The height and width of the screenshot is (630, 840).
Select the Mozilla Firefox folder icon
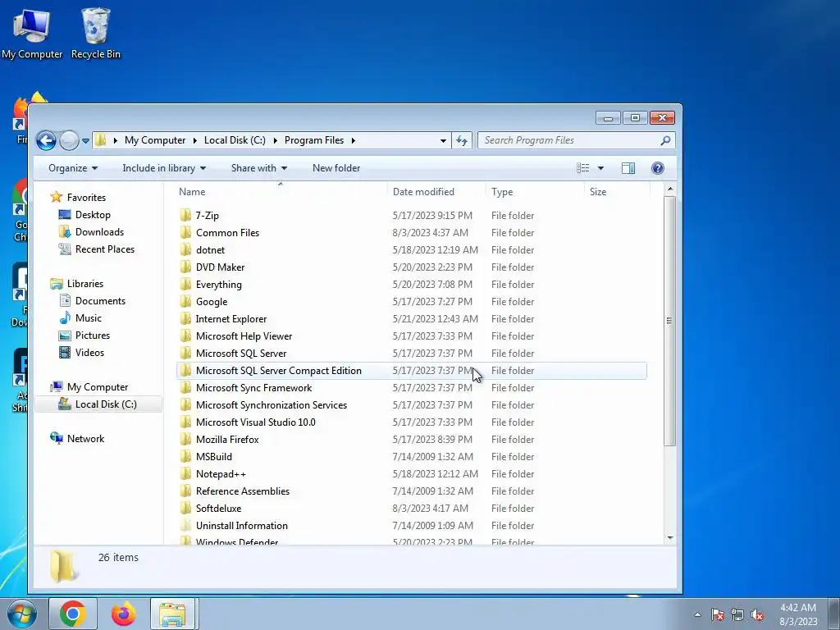(185, 440)
